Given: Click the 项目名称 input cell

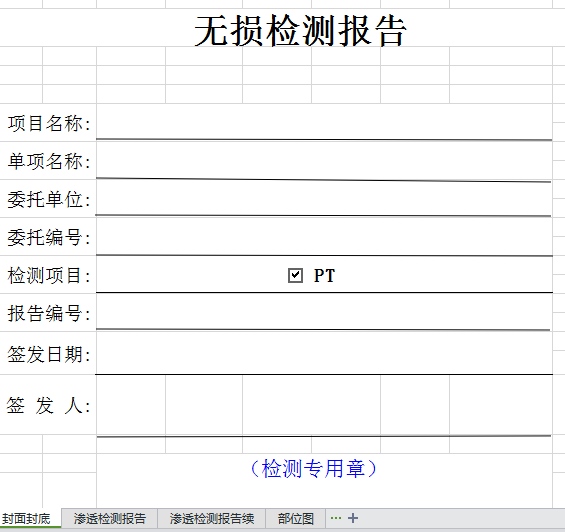Looking at the screenshot, I should point(324,122).
